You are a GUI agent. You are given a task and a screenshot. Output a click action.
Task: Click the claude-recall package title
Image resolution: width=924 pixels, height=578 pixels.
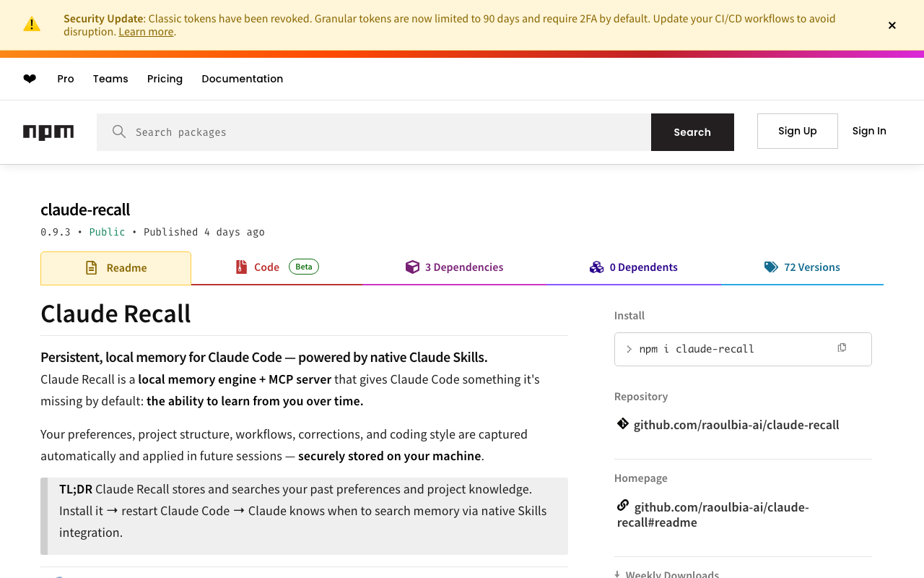85,210
